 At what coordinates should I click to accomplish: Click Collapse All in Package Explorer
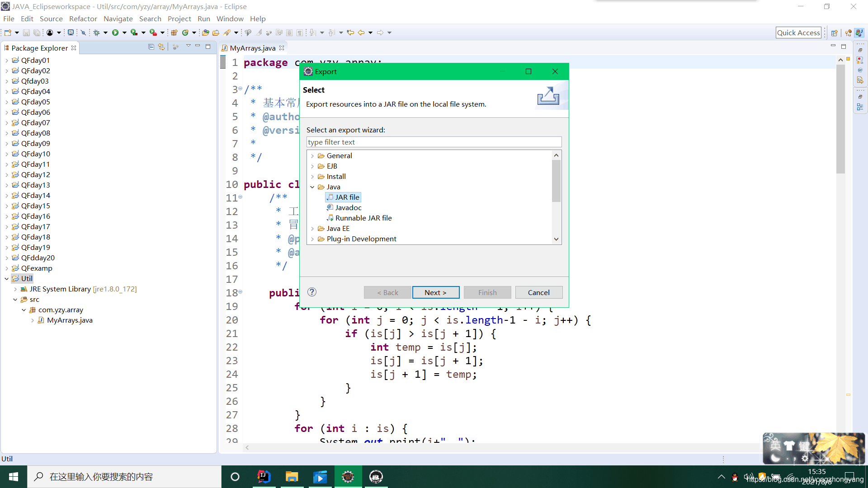(x=151, y=47)
